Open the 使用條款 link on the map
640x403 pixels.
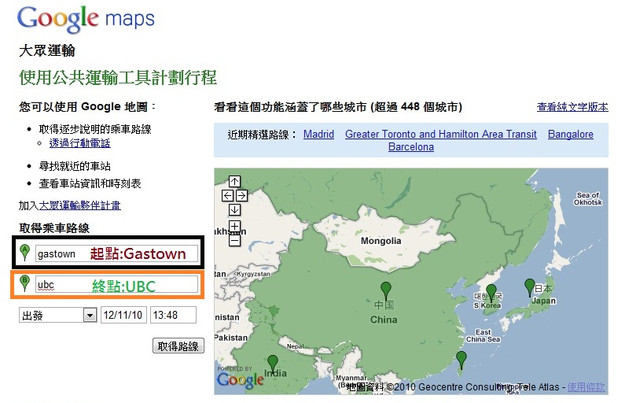[586, 387]
